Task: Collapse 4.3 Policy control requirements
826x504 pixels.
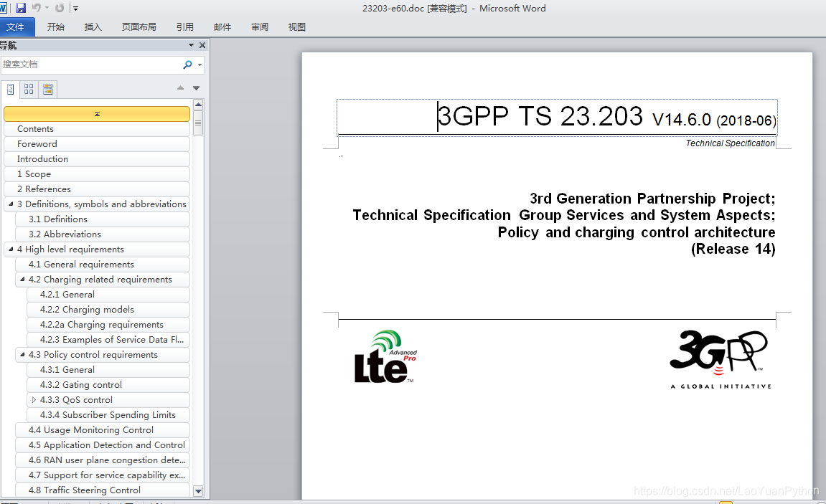Action: (x=22, y=355)
